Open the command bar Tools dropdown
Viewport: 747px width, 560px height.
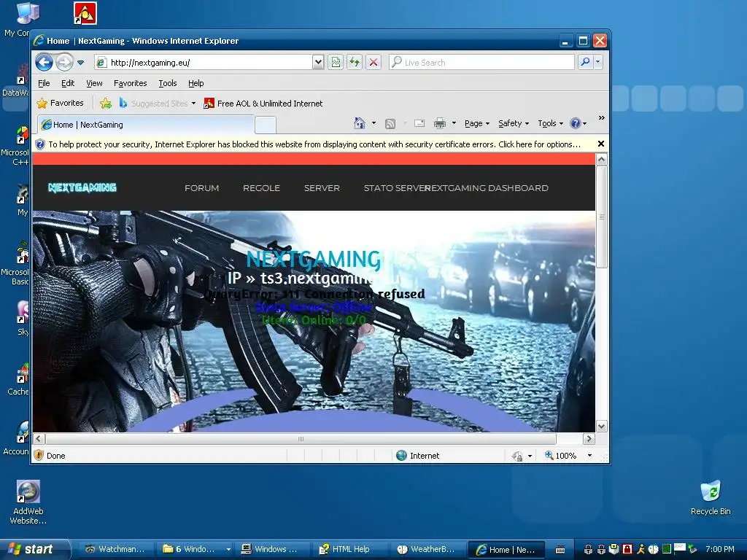point(551,123)
